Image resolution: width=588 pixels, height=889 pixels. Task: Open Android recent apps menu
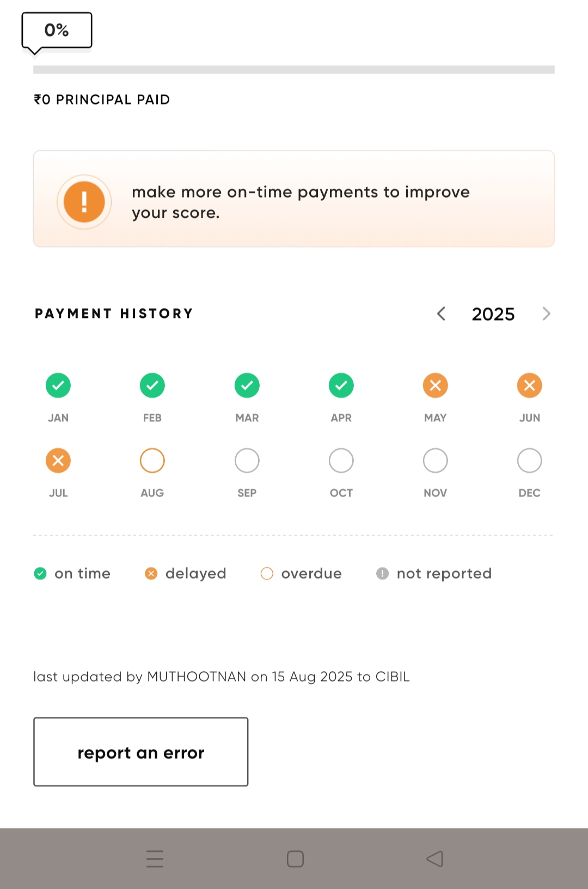click(x=155, y=859)
